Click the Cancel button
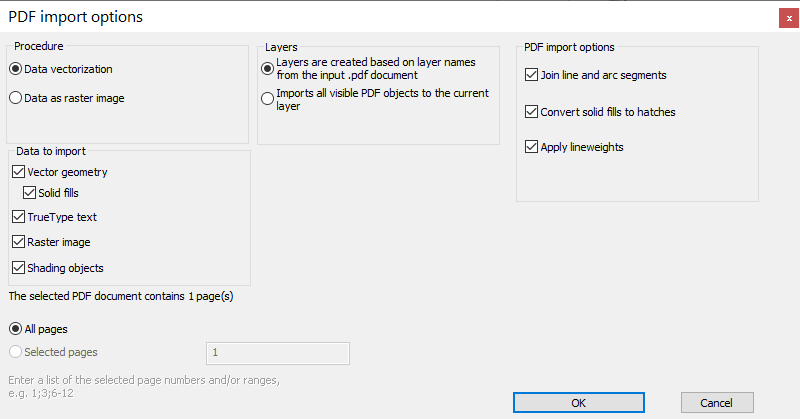The width and height of the screenshot is (800, 419). pyautogui.click(x=717, y=403)
